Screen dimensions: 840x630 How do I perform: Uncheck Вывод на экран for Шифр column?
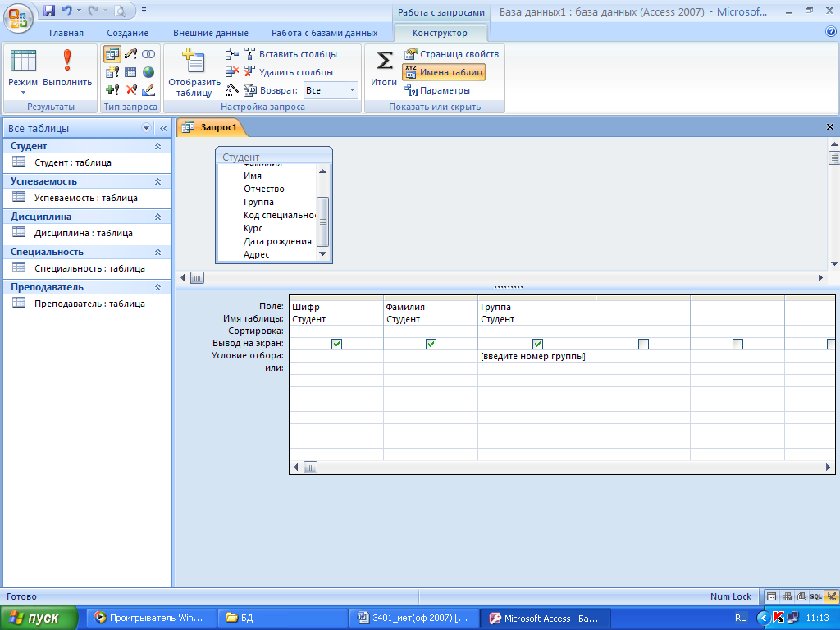[x=336, y=344]
